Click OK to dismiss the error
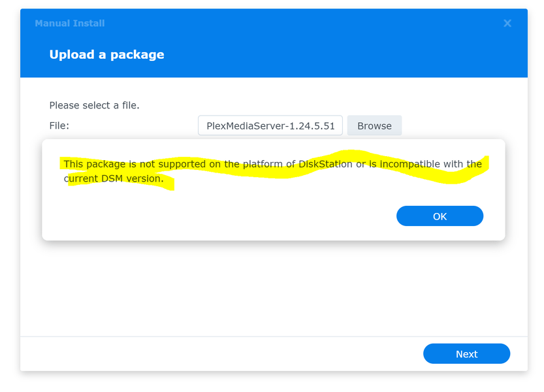This screenshot has height=392, width=544. (440, 216)
